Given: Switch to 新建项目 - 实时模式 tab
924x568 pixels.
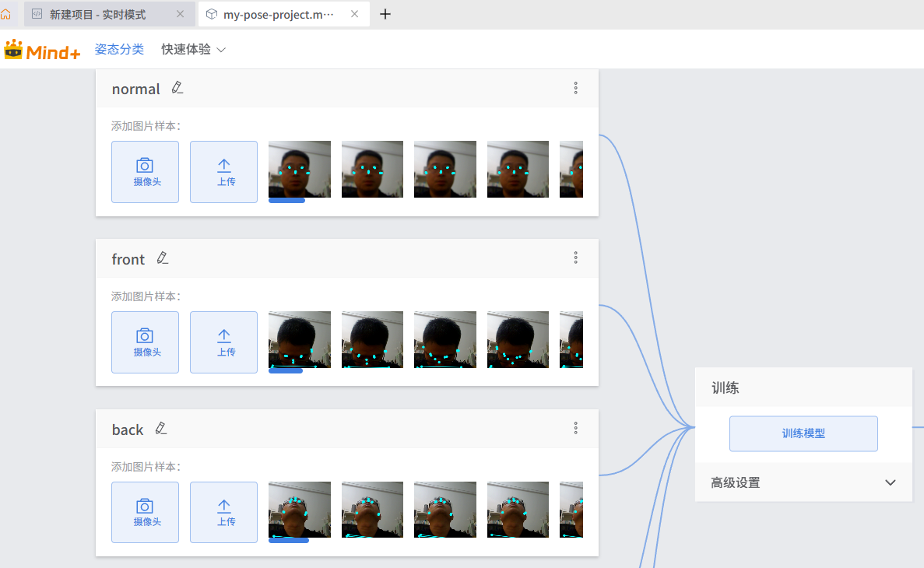Looking at the screenshot, I should (x=97, y=14).
